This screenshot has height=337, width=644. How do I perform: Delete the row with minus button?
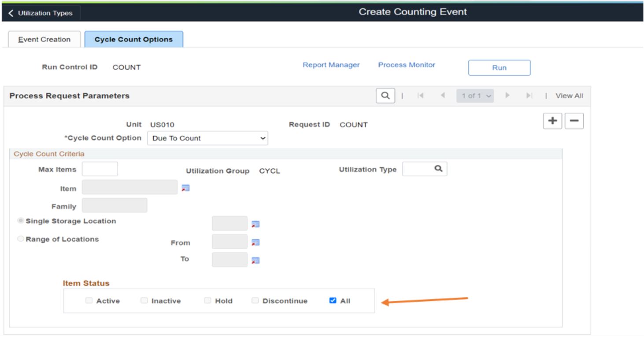(574, 121)
